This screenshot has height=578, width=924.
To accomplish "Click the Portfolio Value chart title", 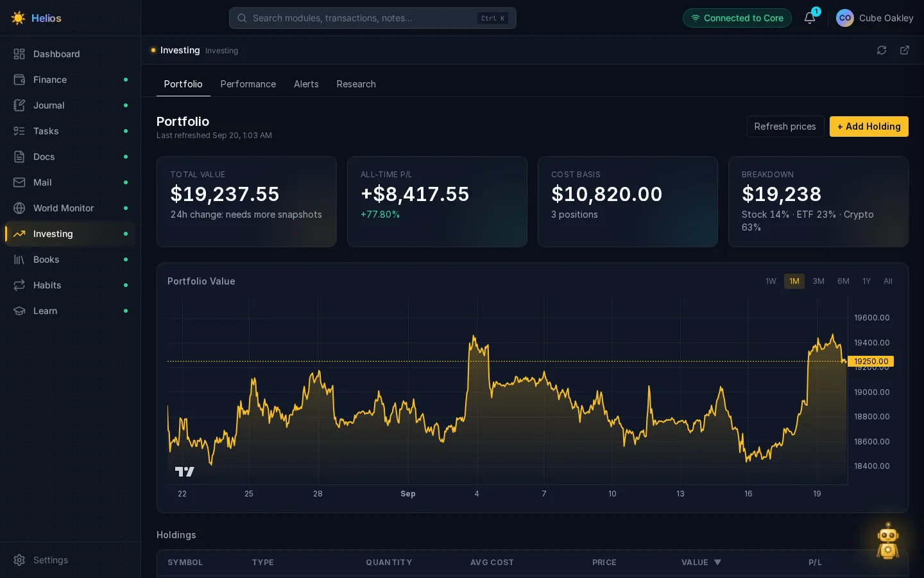I will pos(201,281).
